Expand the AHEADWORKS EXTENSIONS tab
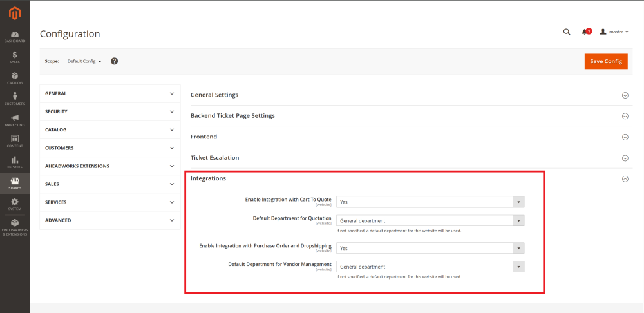The image size is (644, 313). tap(109, 166)
